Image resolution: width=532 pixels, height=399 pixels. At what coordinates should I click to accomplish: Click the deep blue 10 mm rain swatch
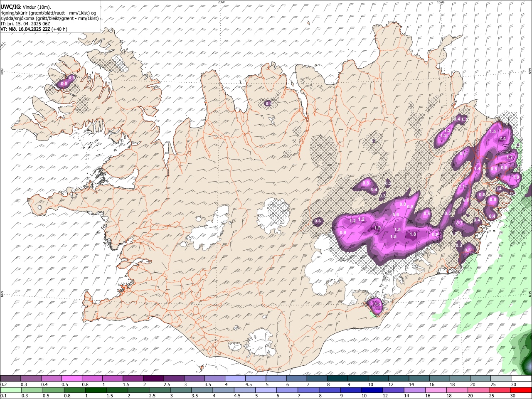pyautogui.click(x=372, y=390)
